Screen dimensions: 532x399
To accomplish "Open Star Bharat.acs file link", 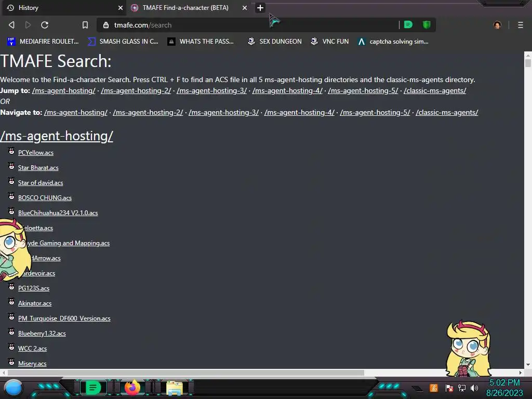I will tap(38, 168).
